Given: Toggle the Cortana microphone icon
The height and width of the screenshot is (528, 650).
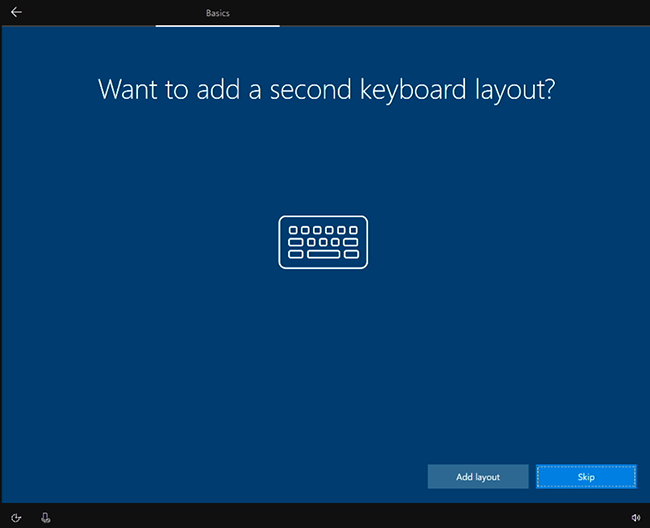Looking at the screenshot, I should tap(46, 518).
